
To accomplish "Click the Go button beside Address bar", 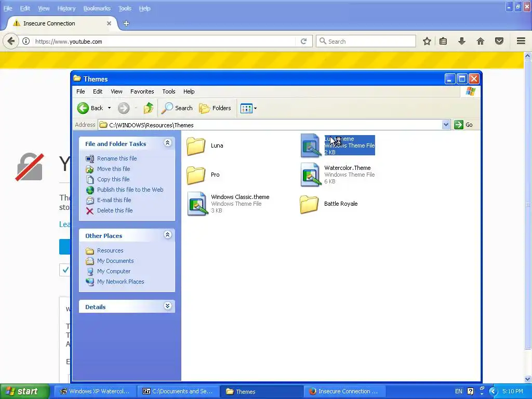I will pyautogui.click(x=464, y=125).
